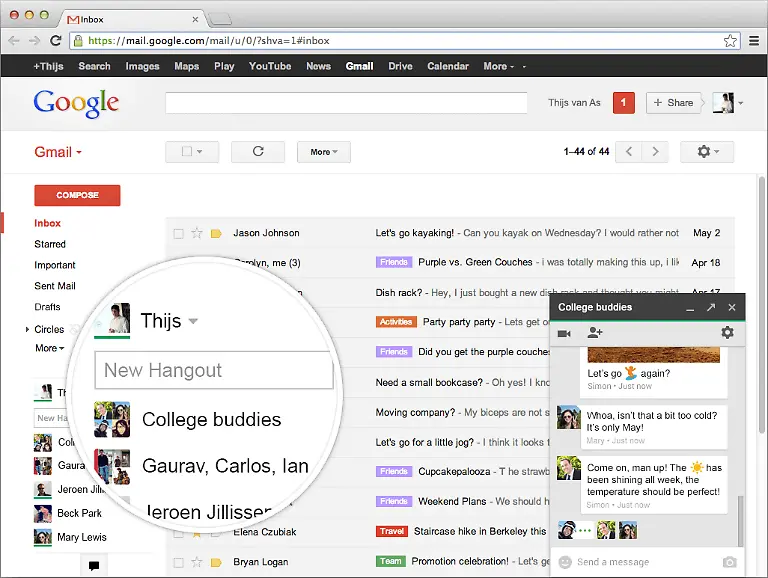This screenshot has height=578, width=768.
Task: Reload the page with the browser refresh icon
Action: pyautogui.click(x=56, y=41)
